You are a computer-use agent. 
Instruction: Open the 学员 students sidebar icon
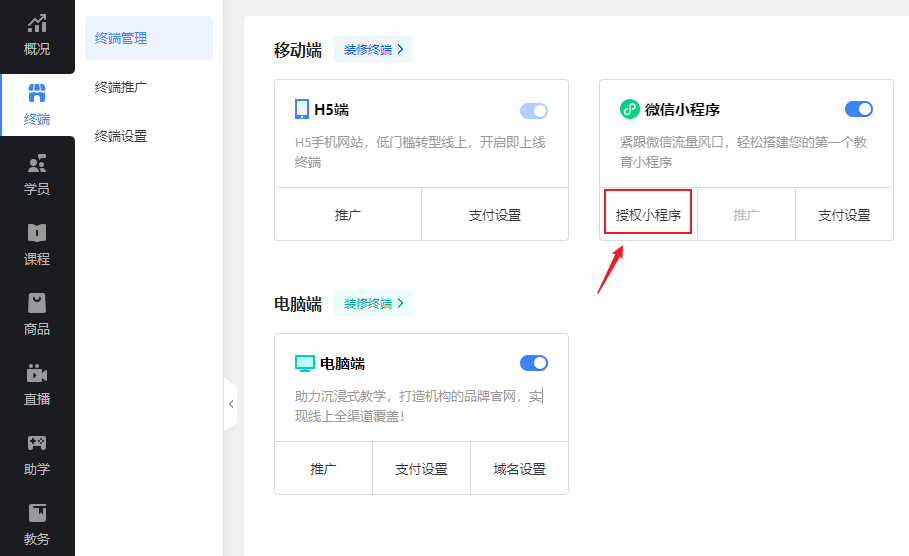click(37, 164)
